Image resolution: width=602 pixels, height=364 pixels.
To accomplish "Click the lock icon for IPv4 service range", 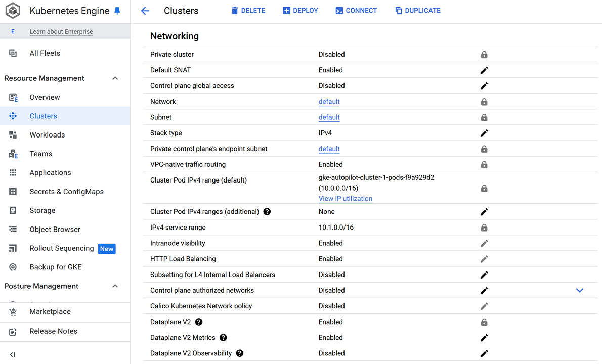I will click(484, 227).
